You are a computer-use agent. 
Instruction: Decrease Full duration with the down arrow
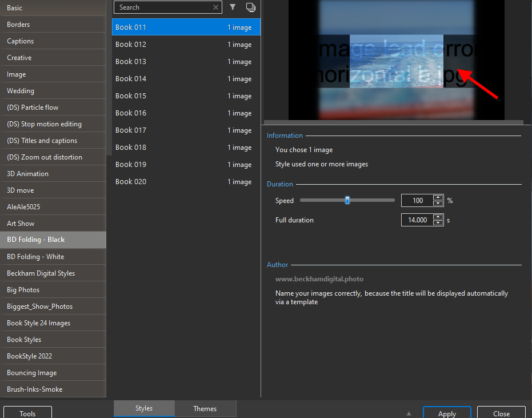(x=438, y=223)
